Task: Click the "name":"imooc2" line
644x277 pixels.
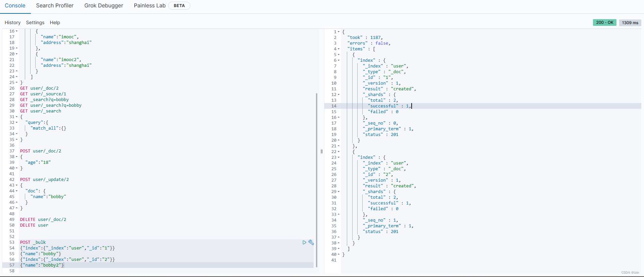Action: [61, 60]
